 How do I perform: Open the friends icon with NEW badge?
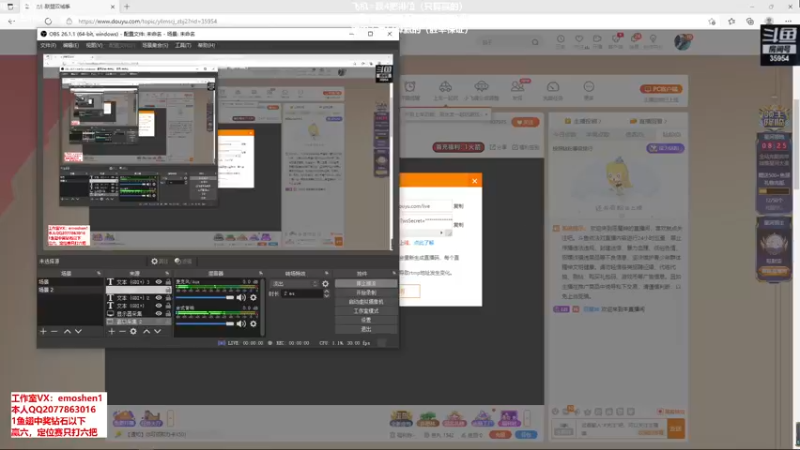tap(517, 86)
